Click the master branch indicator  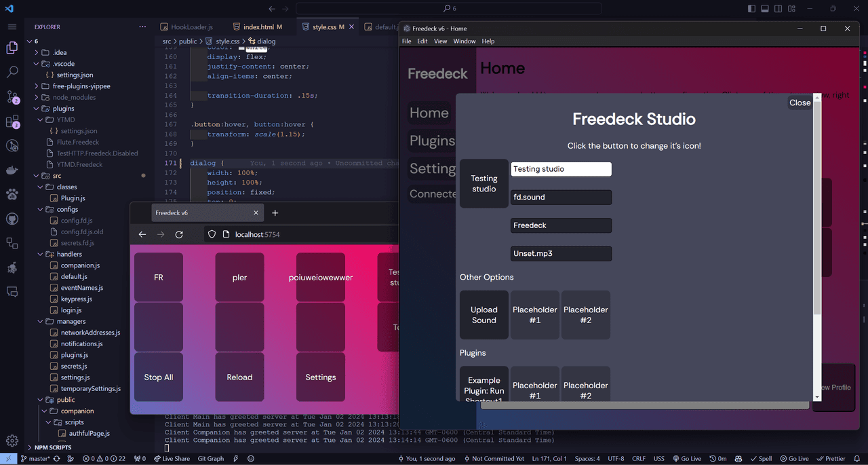35,459
